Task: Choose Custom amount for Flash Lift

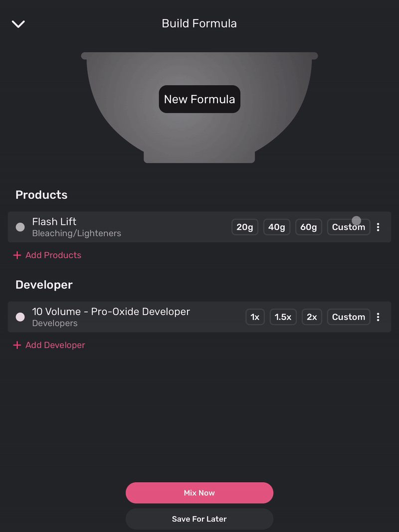Action: [349, 227]
